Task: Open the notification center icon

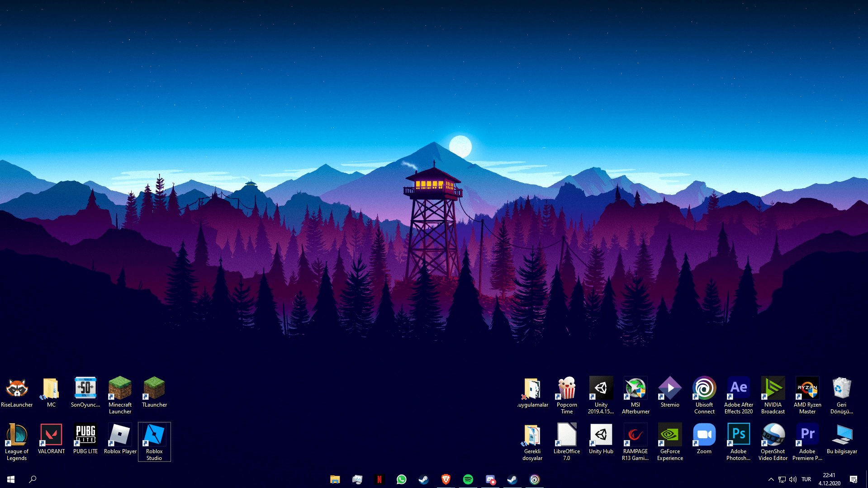Action: pyautogui.click(x=853, y=479)
